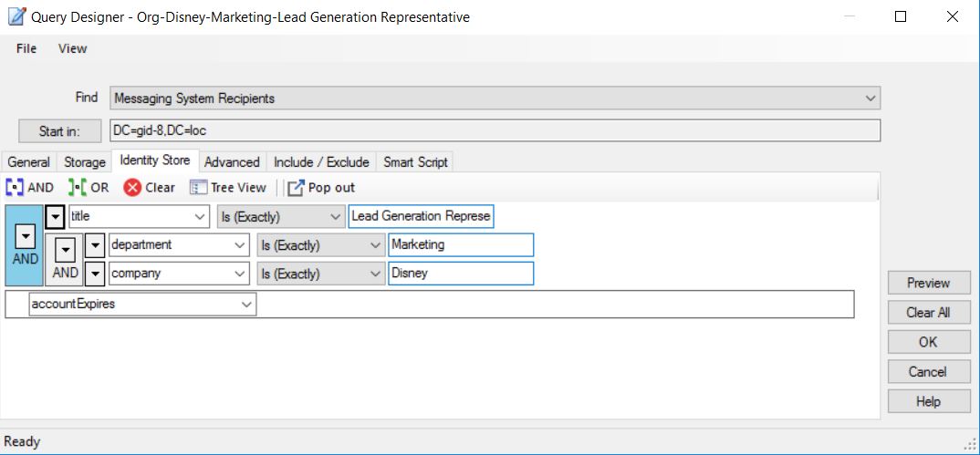
Task: Switch to Tree View
Action: [x=228, y=188]
